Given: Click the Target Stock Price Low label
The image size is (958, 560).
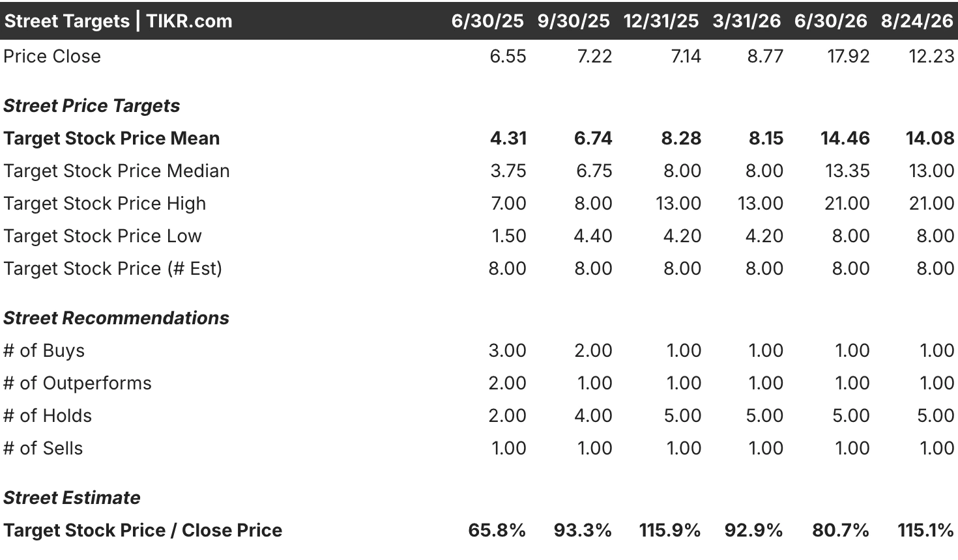Looking at the screenshot, I should tap(102, 236).
